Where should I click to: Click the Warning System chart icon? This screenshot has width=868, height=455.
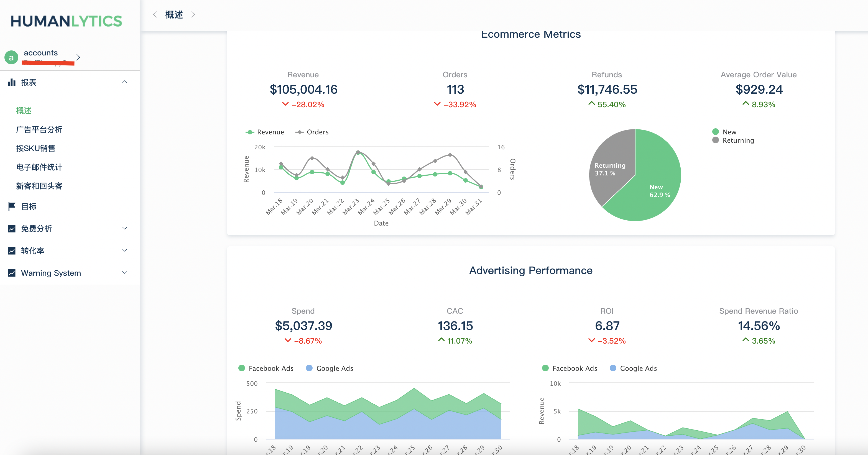[x=12, y=273]
